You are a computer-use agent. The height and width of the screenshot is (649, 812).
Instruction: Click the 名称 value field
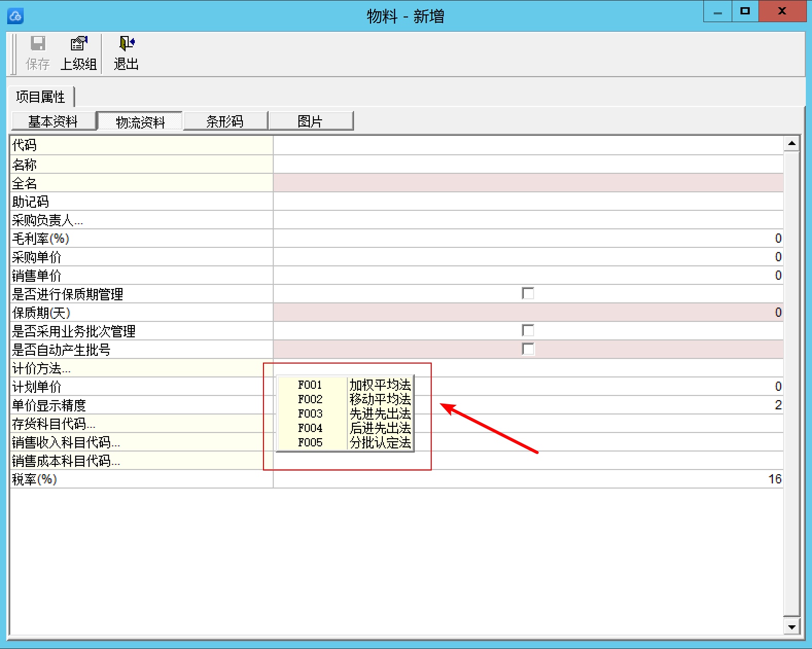tap(528, 164)
